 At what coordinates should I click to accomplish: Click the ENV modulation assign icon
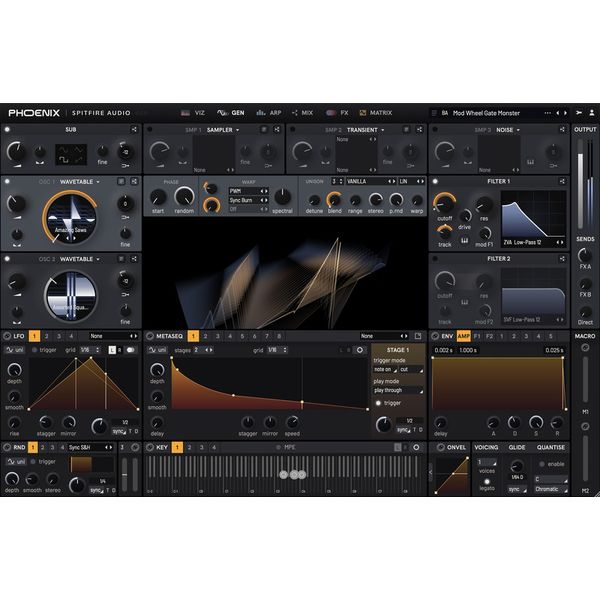[x=435, y=336]
